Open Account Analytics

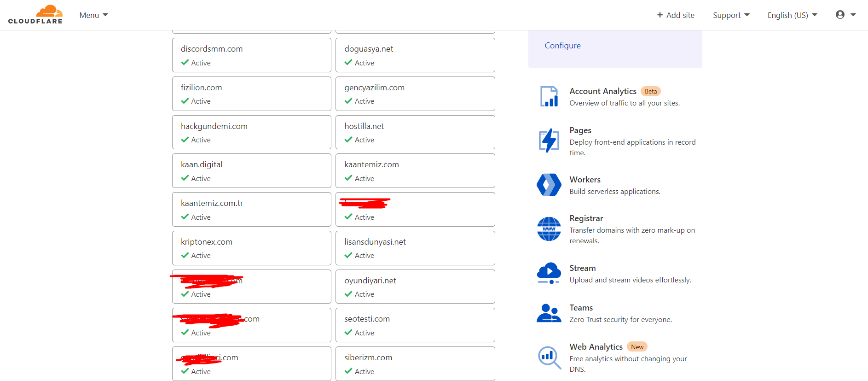[603, 91]
